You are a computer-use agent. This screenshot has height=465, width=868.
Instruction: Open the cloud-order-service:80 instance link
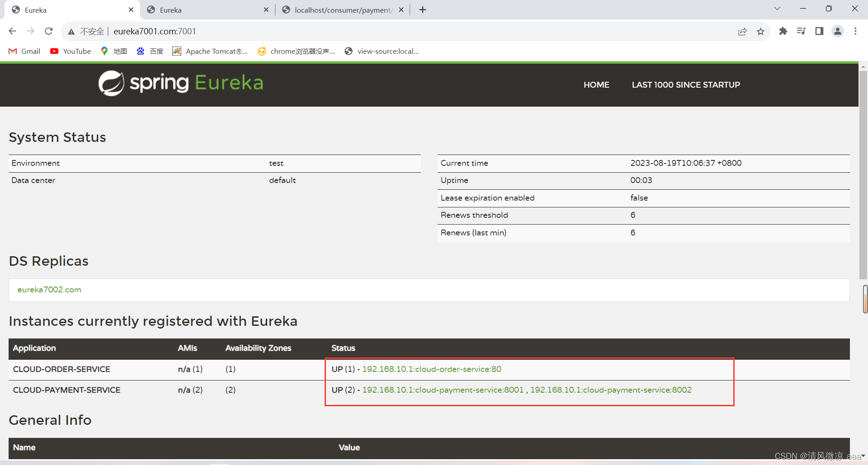tap(432, 369)
